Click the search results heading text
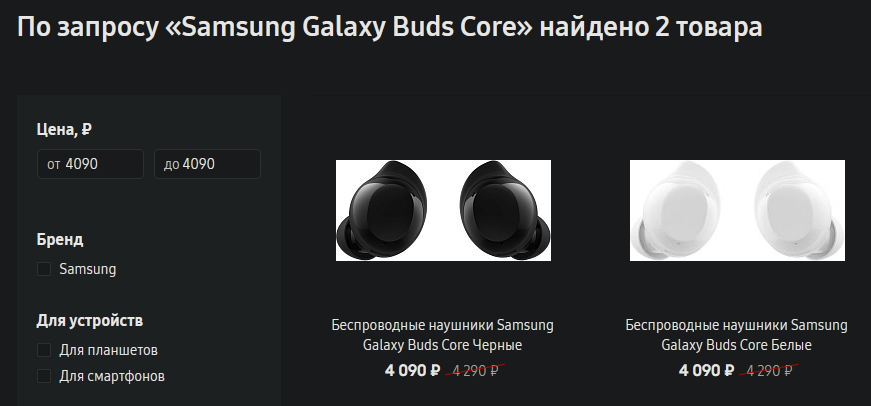871x406 pixels. [390, 27]
